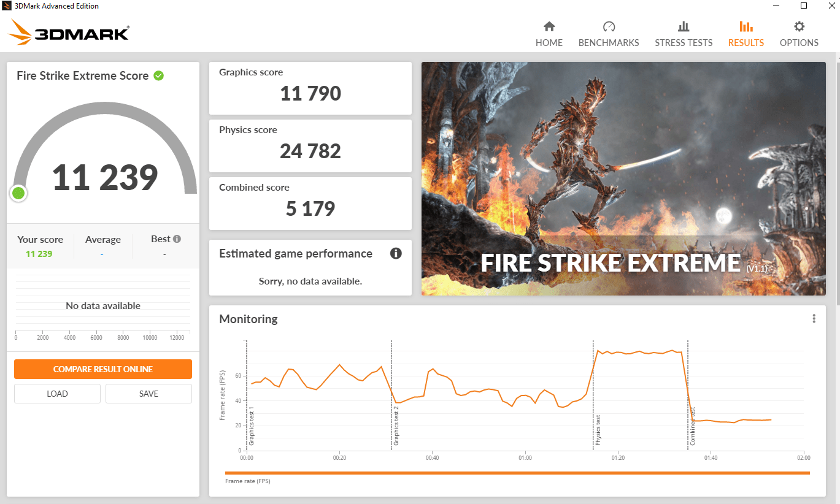This screenshot has height=504, width=840.
Task: Click the No data available text
Action: (x=103, y=305)
